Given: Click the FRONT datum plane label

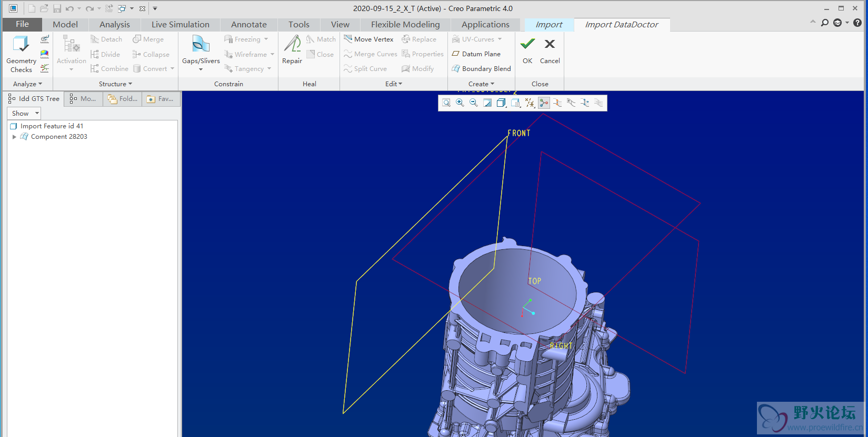Looking at the screenshot, I should [519, 134].
